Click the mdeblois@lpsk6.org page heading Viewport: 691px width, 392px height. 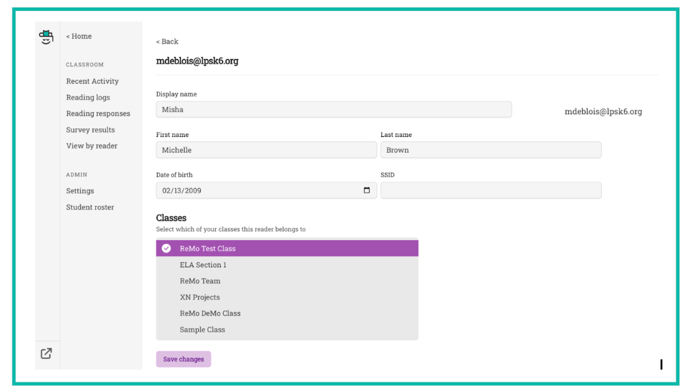[x=197, y=61]
